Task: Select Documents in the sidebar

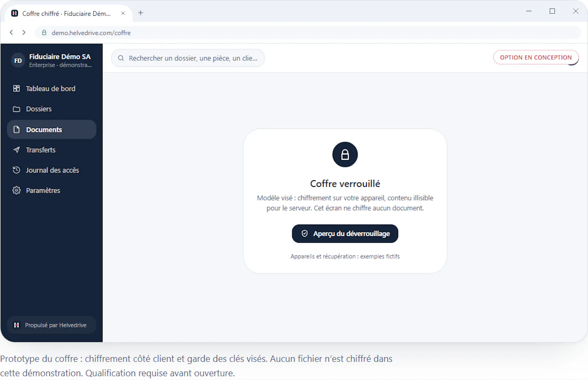Action: point(51,129)
